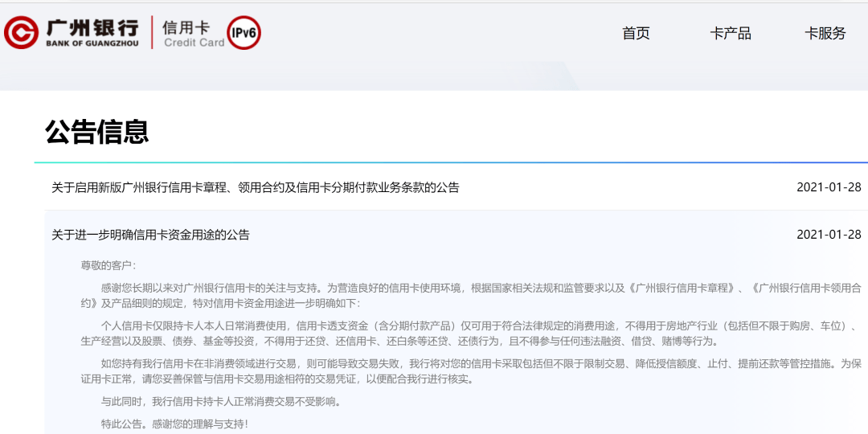Viewport: 868px width, 434px height.
Task: Open the 信用卡 Credit Card label
Action: pos(194,33)
